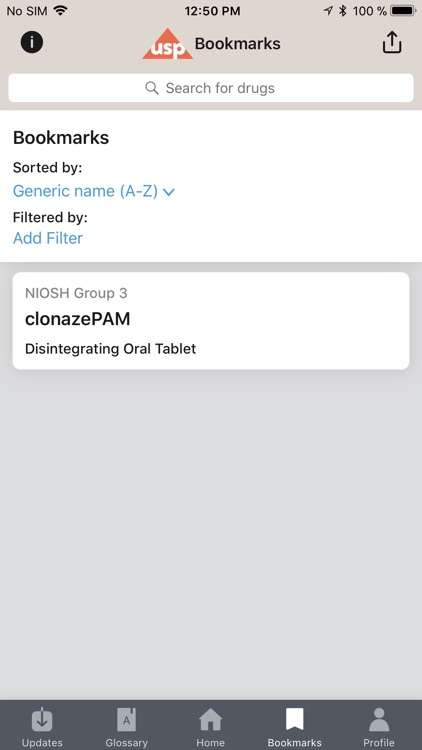
Task: Tap the Bookmarks ribbon icon
Action: [x=294, y=719]
